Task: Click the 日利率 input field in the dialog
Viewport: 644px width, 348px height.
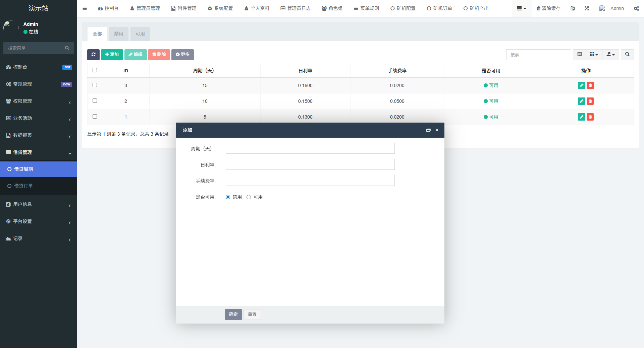Action: [x=310, y=164]
